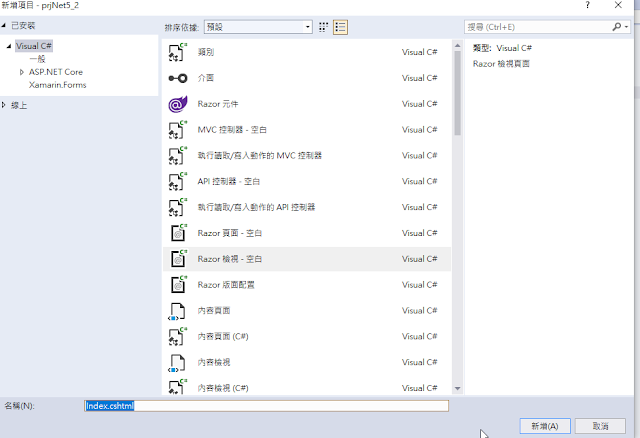Pick the 內容頁面 (C#) icon
Viewport: 640px width, 438px height.
[x=178, y=336]
